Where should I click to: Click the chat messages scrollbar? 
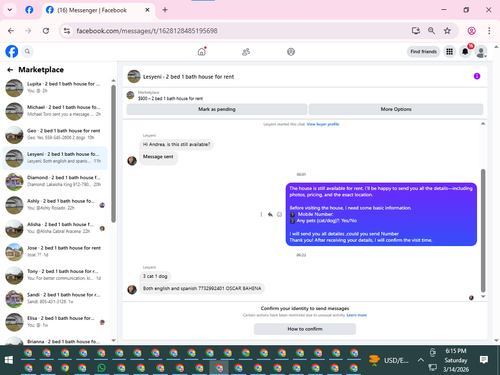[x=483, y=231]
